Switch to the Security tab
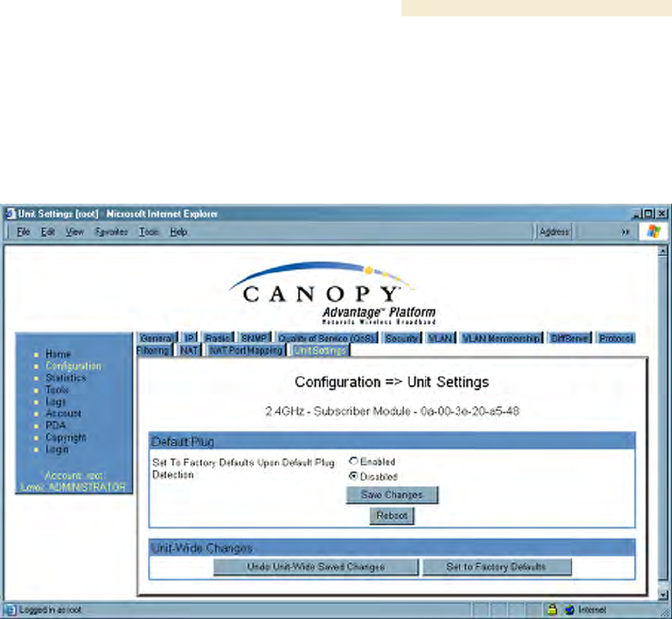This screenshot has width=672, height=619. click(x=401, y=338)
